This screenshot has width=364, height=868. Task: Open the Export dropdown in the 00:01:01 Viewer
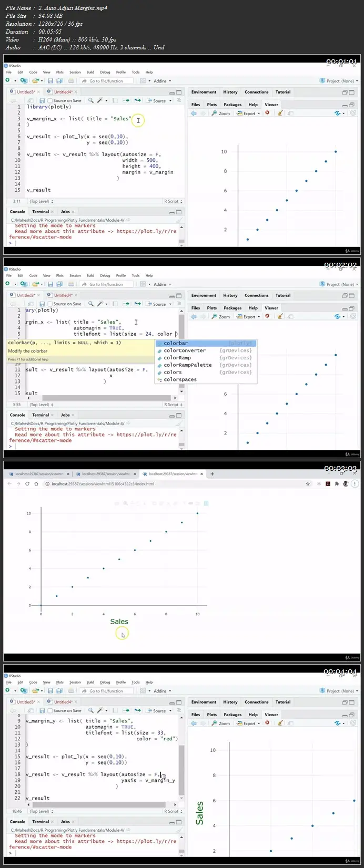click(x=248, y=113)
